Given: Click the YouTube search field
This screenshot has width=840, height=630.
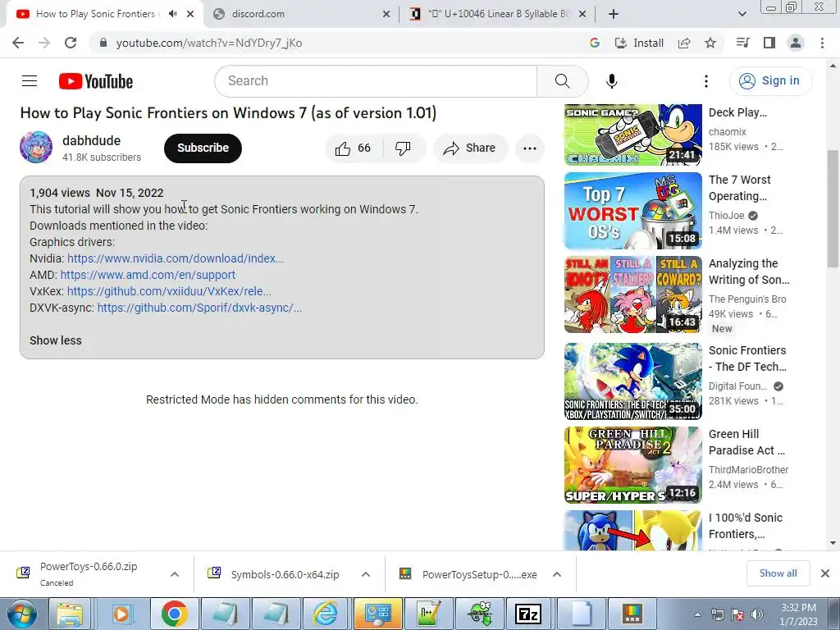Looking at the screenshot, I should point(376,81).
